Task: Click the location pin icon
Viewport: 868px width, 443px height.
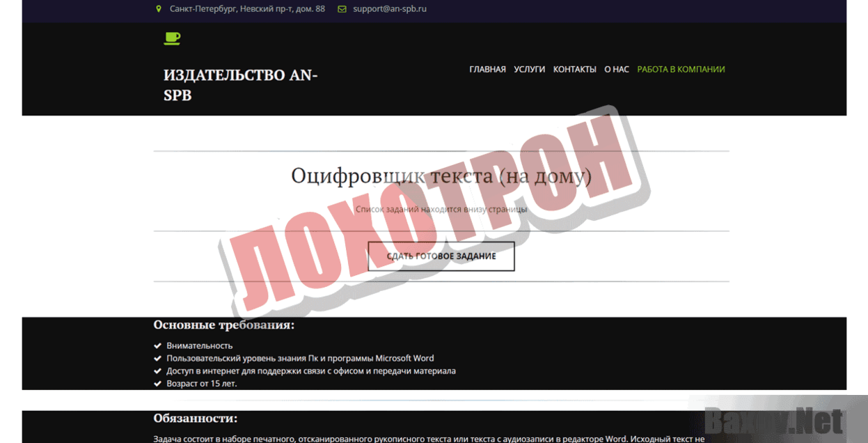Action: [x=159, y=9]
